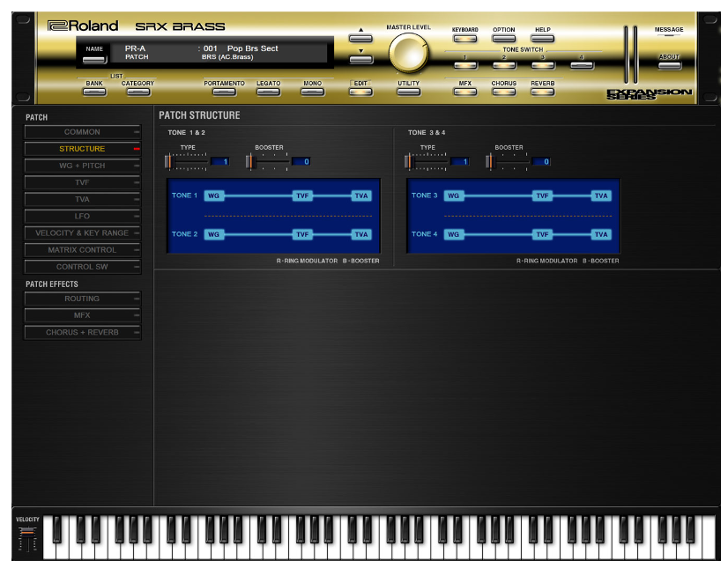Click the Message indicator

pyautogui.click(x=669, y=35)
